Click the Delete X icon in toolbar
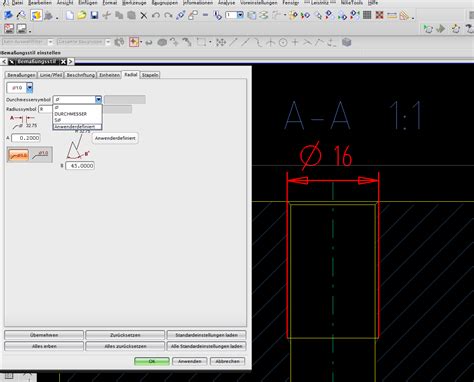This screenshot has height=382, width=474. point(144,15)
